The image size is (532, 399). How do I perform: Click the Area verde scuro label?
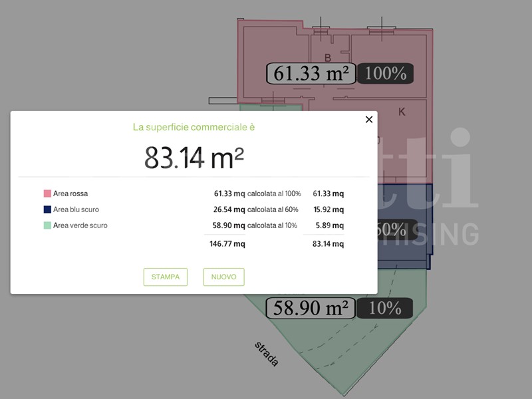click(x=80, y=225)
